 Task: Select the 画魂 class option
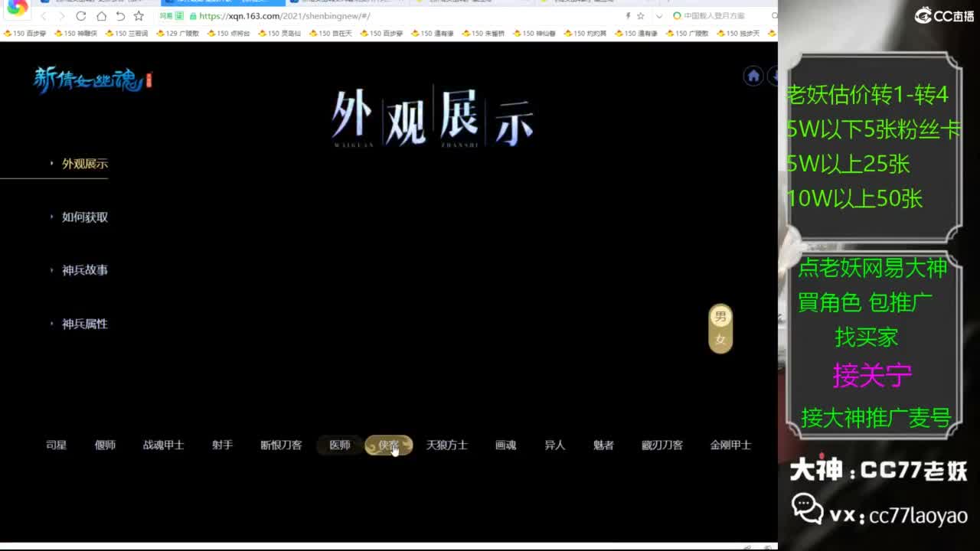click(x=506, y=445)
